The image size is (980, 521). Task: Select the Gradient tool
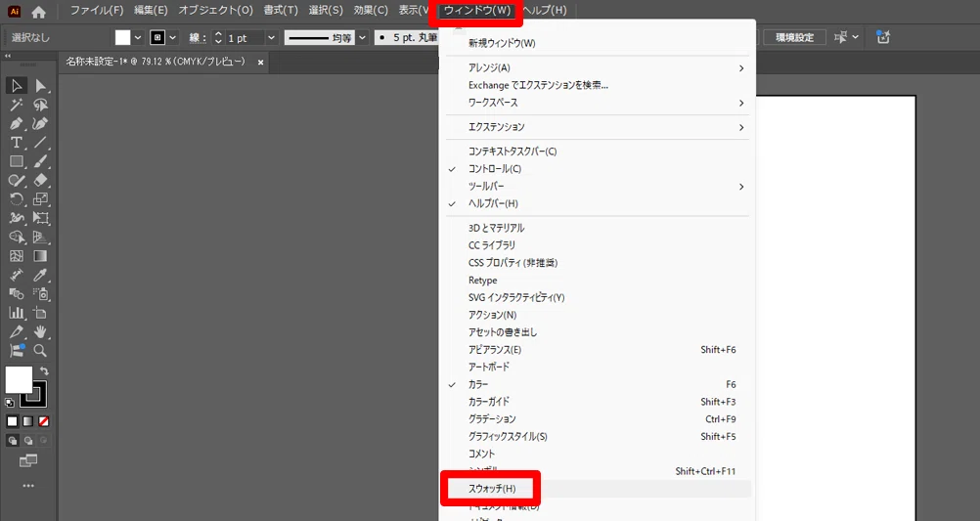pyautogui.click(x=41, y=256)
